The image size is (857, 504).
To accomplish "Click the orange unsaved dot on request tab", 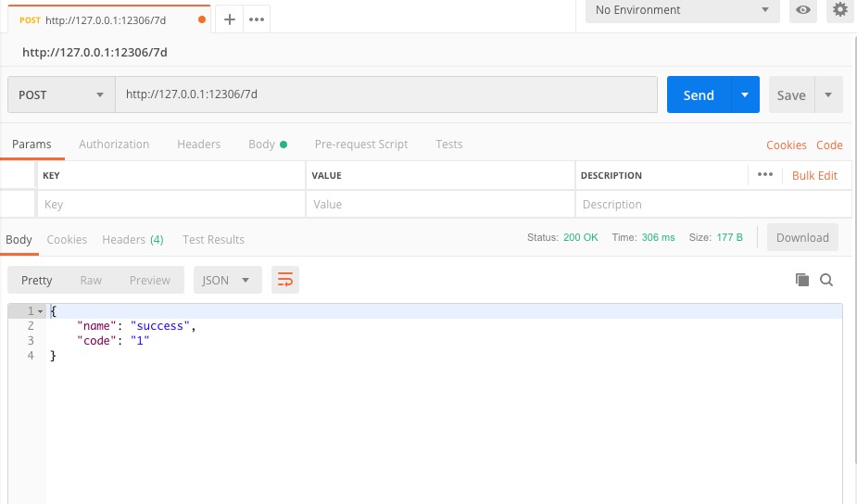I will point(202,19).
